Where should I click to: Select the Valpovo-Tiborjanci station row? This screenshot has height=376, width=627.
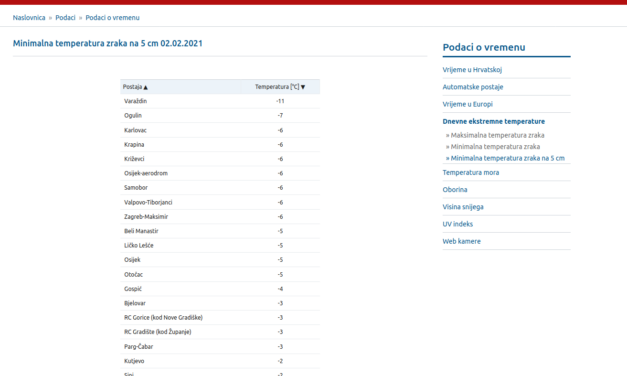click(220, 202)
